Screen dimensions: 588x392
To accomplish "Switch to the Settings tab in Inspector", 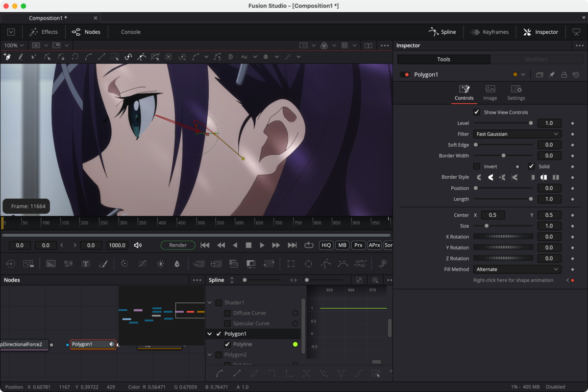I will pyautogui.click(x=516, y=92).
